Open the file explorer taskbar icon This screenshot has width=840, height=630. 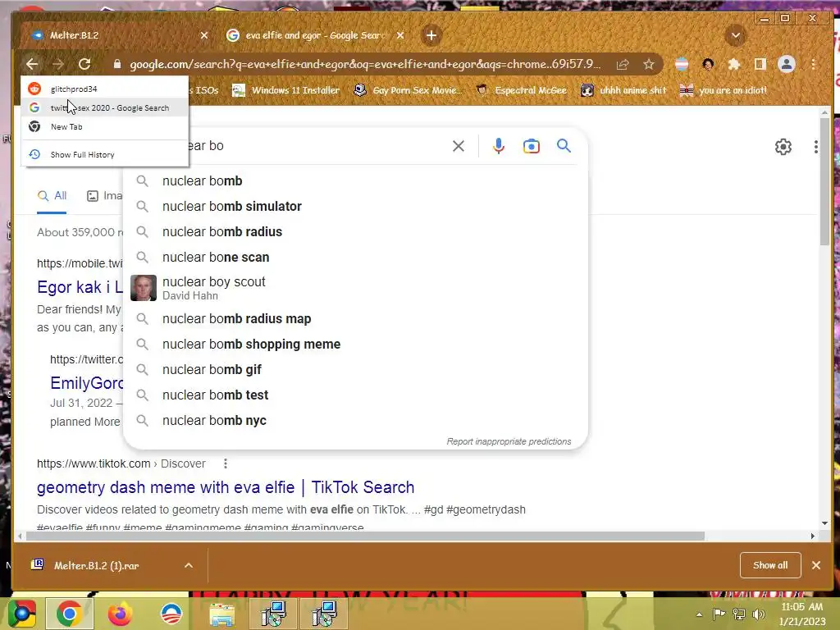(221, 614)
